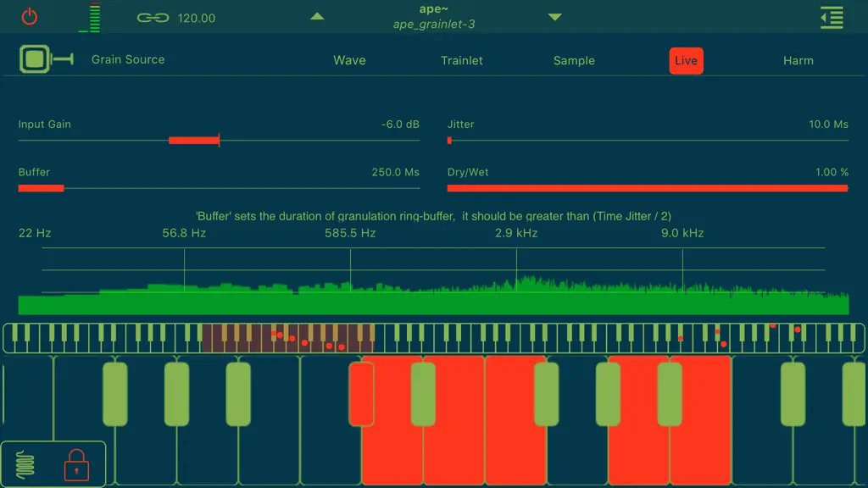Screen dimensions: 868x488
Task: Select the Harm grain source
Action: coord(798,60)
